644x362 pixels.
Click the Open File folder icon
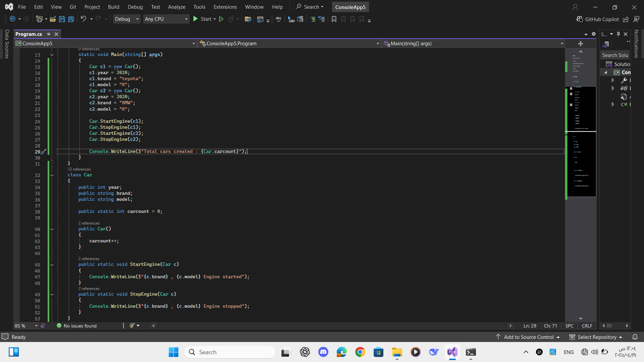tap(53, 19)
